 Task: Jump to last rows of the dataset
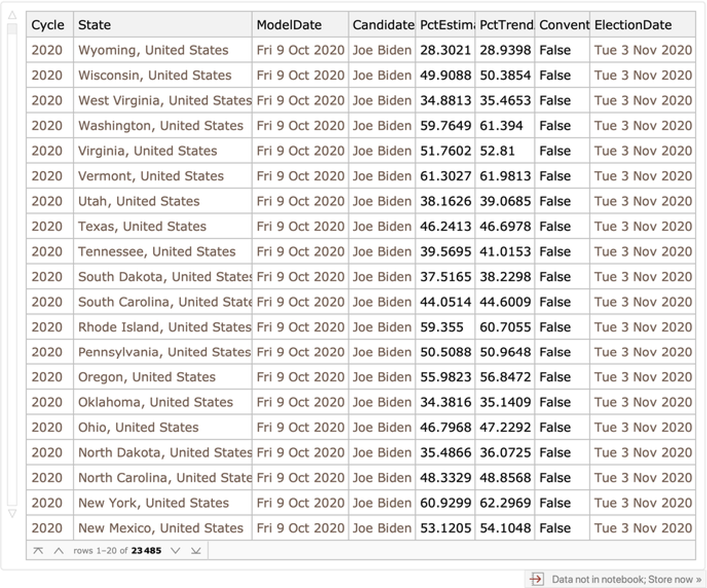tap(196, 551)
